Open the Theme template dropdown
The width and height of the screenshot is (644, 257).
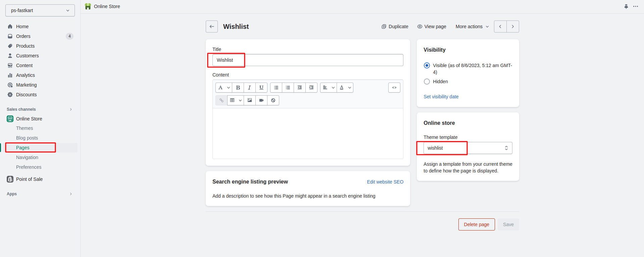point(467,148)
